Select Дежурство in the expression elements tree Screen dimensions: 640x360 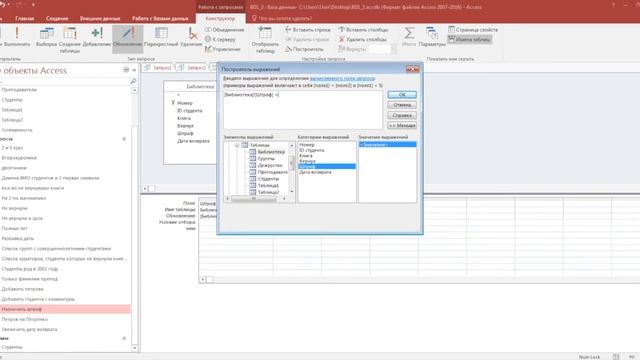[270, 165]
